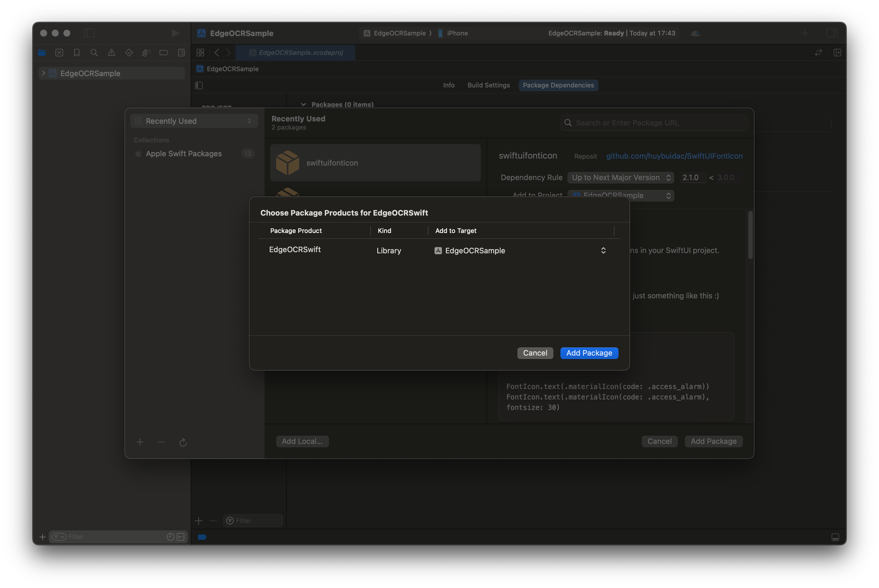Image resolution: width=879 pixels, height=588 pixels.
Task: Open the Test navigator diamond icon
Action: click(x=129, y=53)
